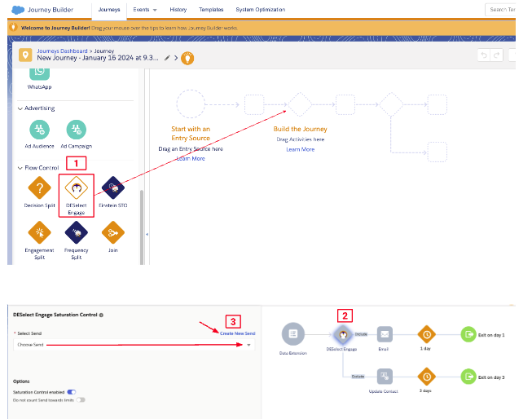
Task: Collapse the activities side panel handle
Action: pyautogui.click(x=147, y=234)
